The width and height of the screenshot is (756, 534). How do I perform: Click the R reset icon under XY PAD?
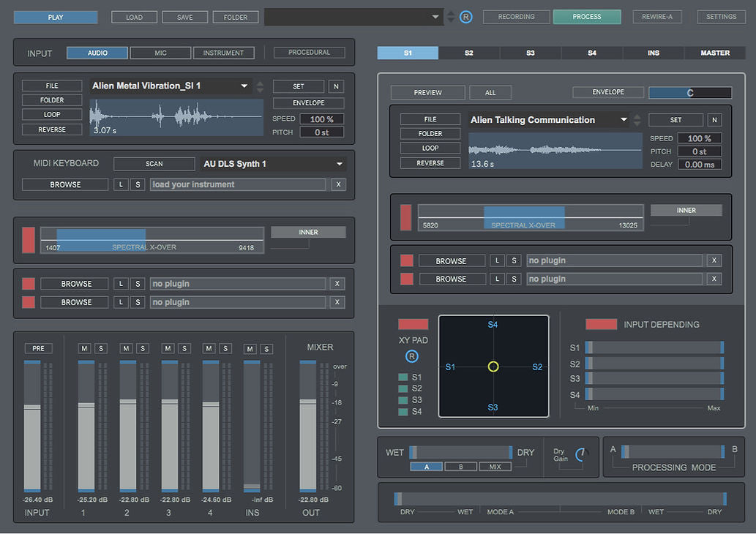(412, 356)
